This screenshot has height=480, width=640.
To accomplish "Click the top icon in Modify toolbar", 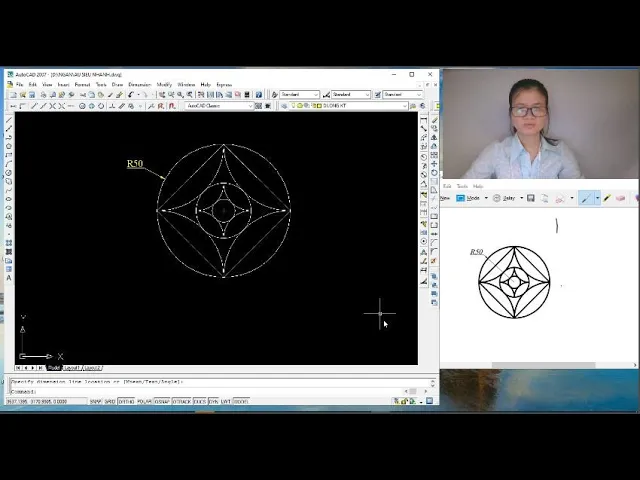I will [425, 119].
